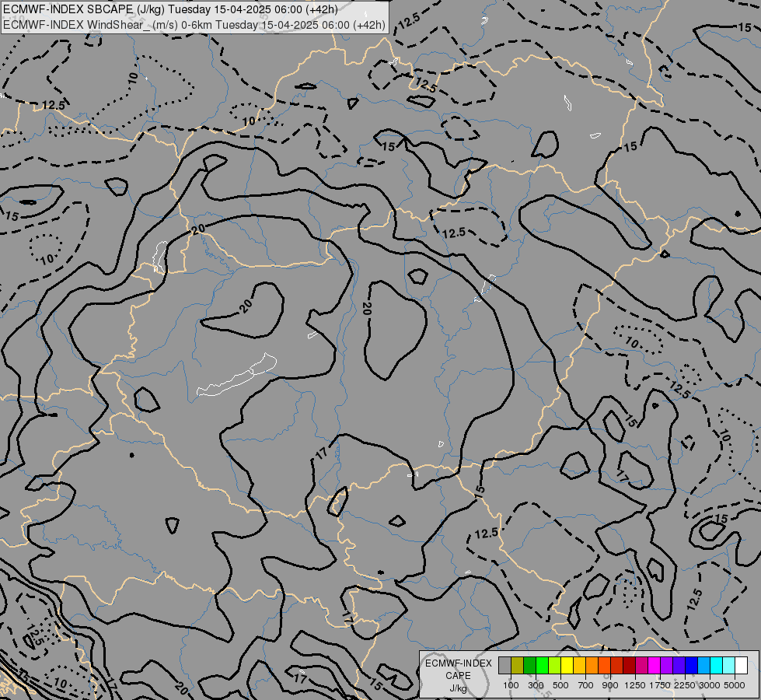Click the 900 legend value
This screenshot has width=761, height=700.
tap(610, 685)
